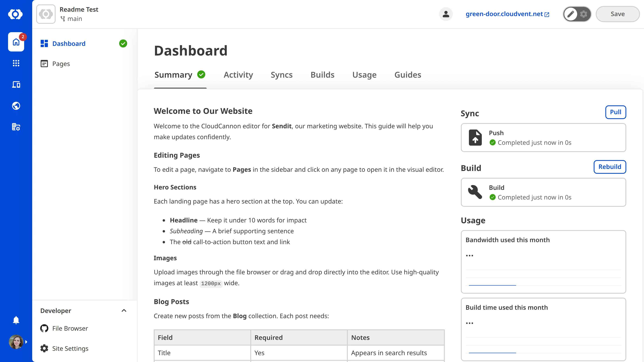Collapse the Developer section
644x362 pixels.
click(x=124, y=311)
